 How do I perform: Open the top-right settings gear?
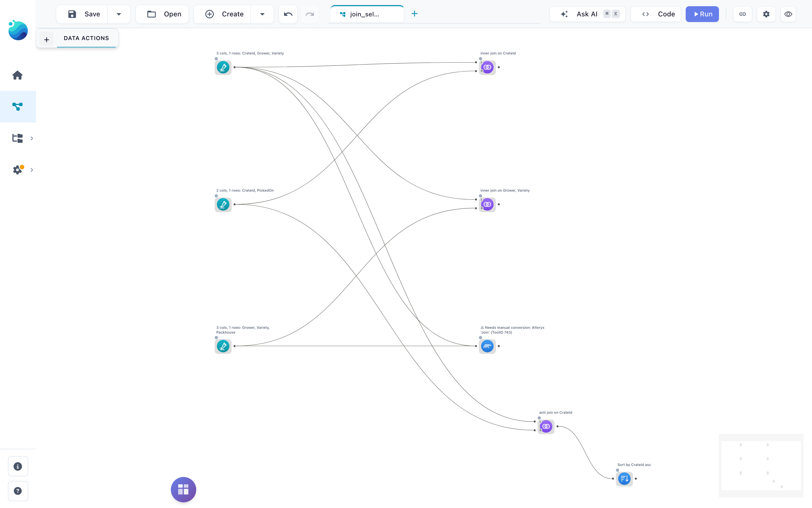point(766,14)
